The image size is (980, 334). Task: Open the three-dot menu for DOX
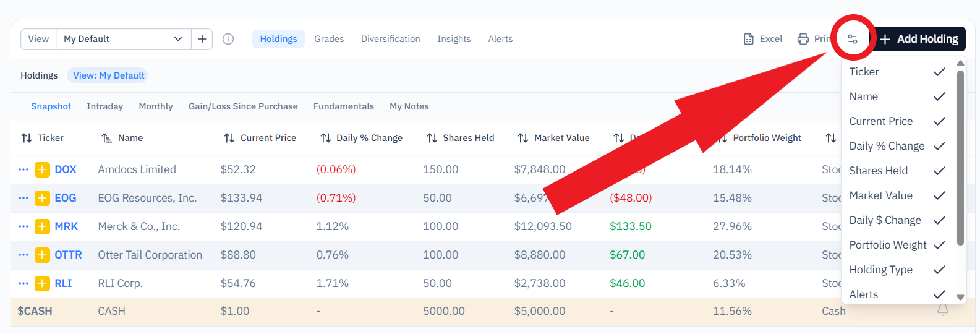click(x=23, y=169)
